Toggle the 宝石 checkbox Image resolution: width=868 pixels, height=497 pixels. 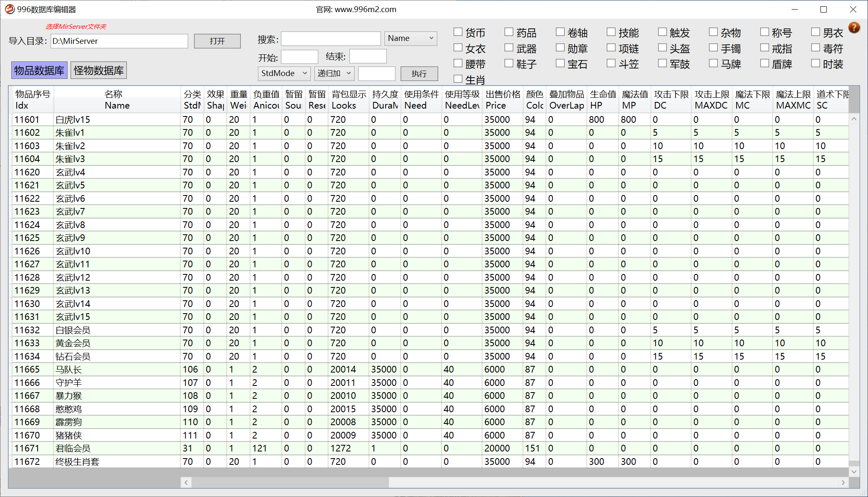click(560, 63)
